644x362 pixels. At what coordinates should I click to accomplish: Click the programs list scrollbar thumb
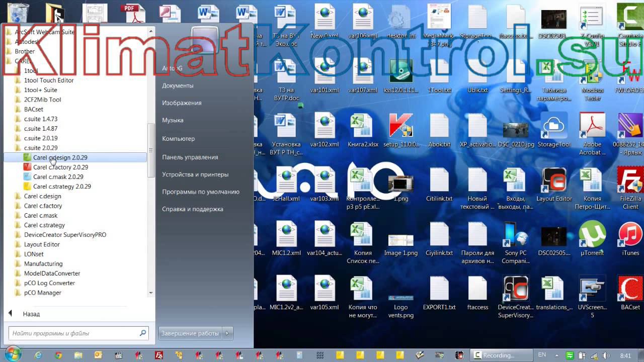tap(151, 149)
